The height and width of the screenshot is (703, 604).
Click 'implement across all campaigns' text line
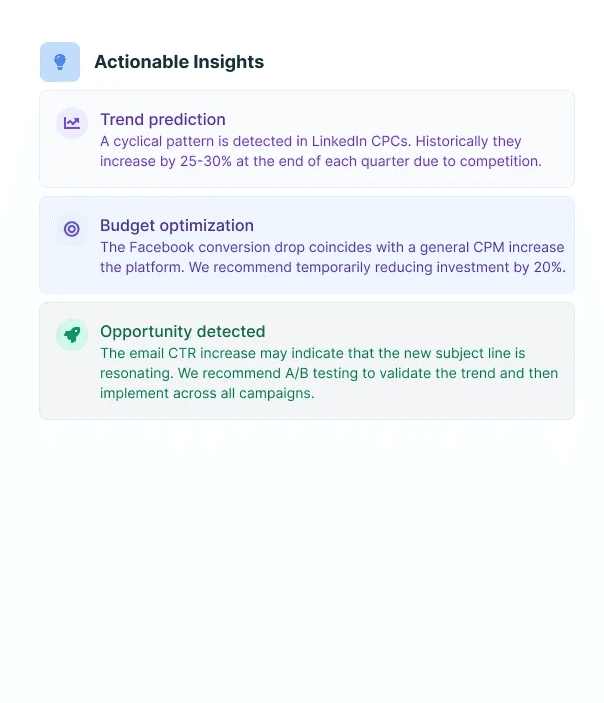click(x=207, y=393)
